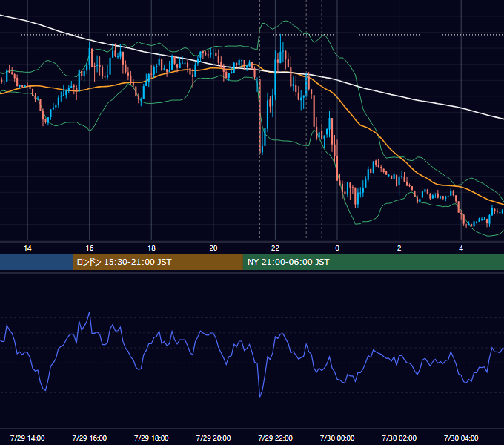This screenshot has width=504, height=445.
Task: Click hour label 22 on price chart axis
Action: (276, 248)
